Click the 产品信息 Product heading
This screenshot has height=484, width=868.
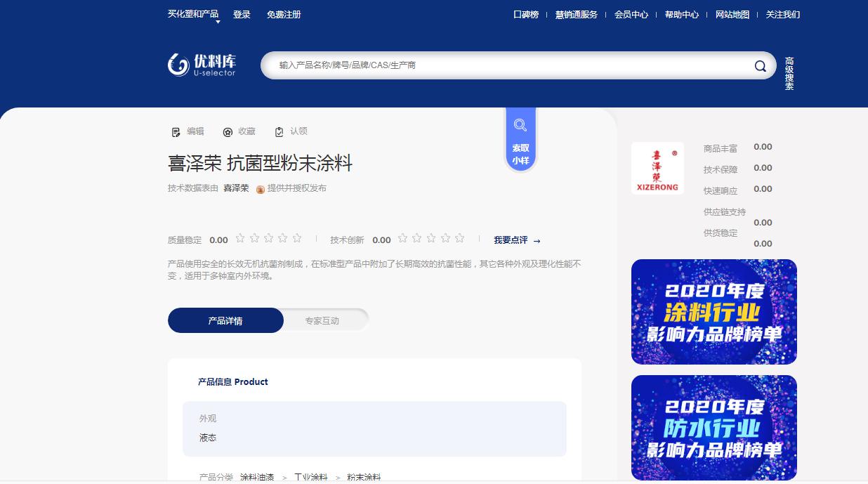tap(233, 382)
